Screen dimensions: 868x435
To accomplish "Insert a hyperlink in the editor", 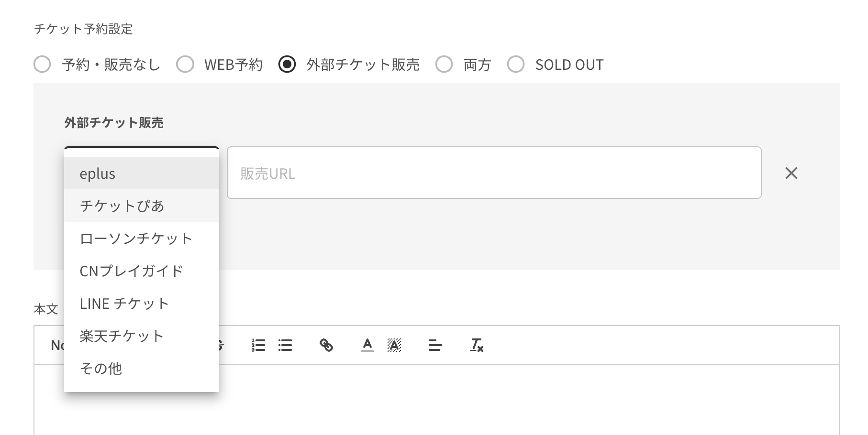I will click(326, 345).
